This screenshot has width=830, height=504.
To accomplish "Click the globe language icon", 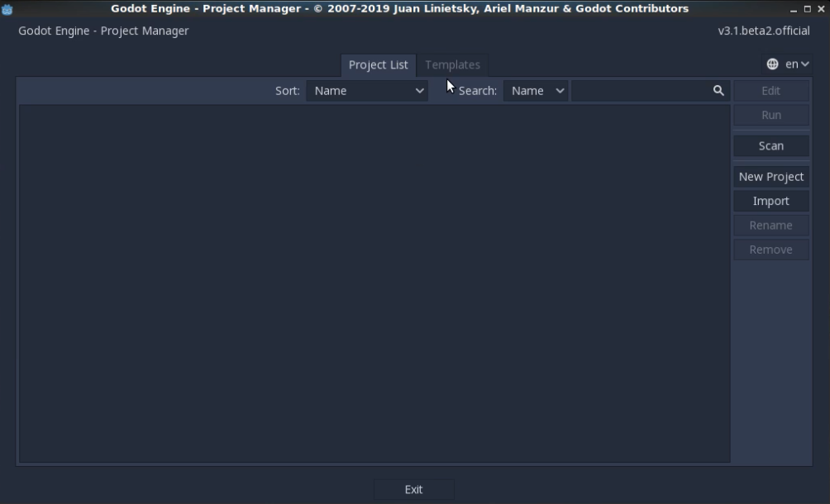I will (x=772, y=64).
